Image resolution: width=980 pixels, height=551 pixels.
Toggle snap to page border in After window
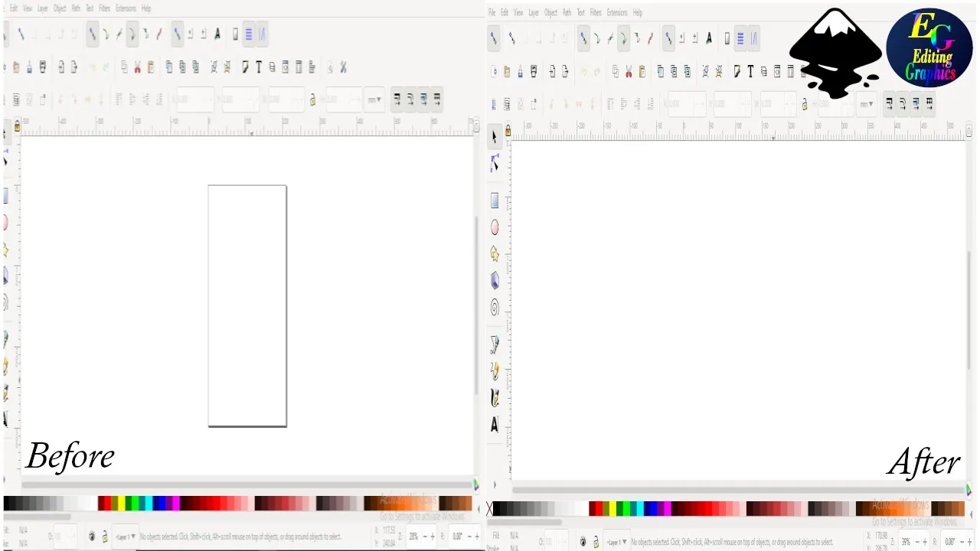[727, 37]
